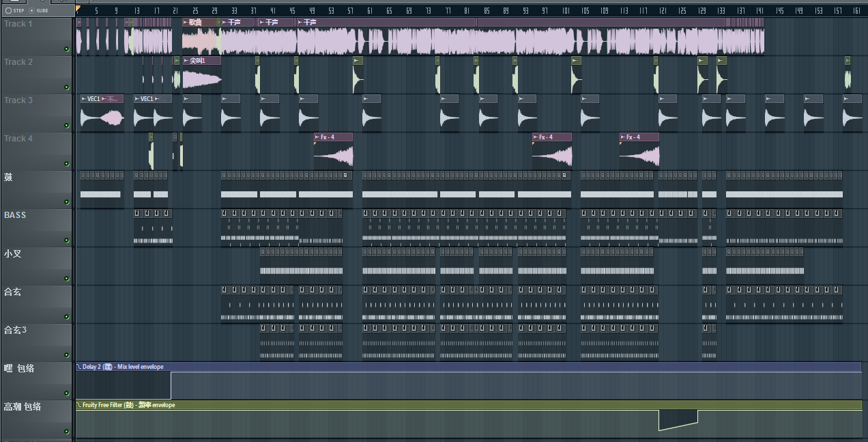This screenshot has height=442, width=868.
Task: Select the STEP mode radio button
Action: [8, 10]
